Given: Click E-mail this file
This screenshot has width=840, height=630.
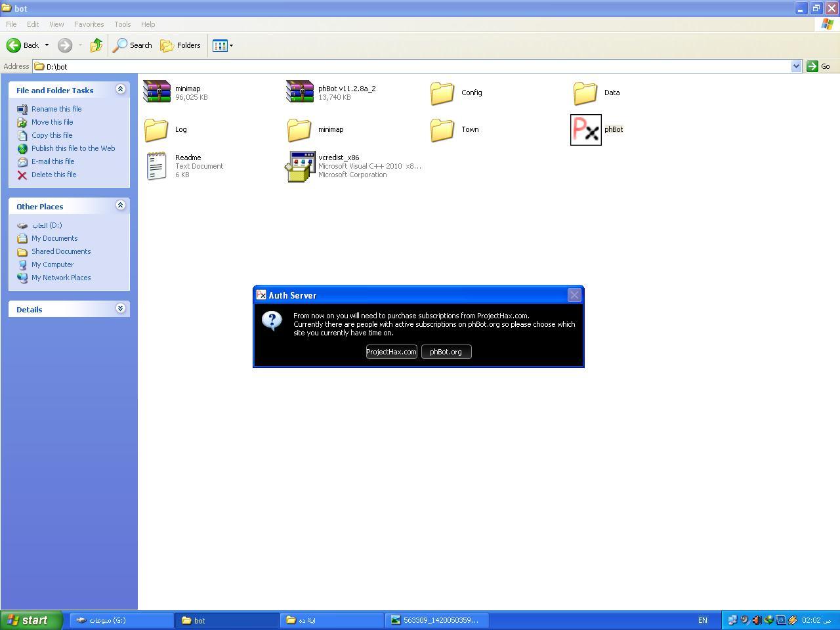Looking at the screenshot, I should tap(52, 161).
